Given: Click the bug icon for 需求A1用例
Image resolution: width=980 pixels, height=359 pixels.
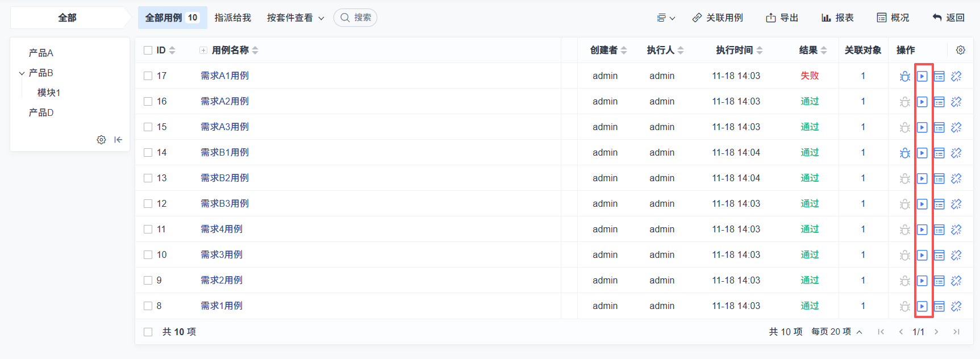Looking at the screenshot, I should click(905, 76).
